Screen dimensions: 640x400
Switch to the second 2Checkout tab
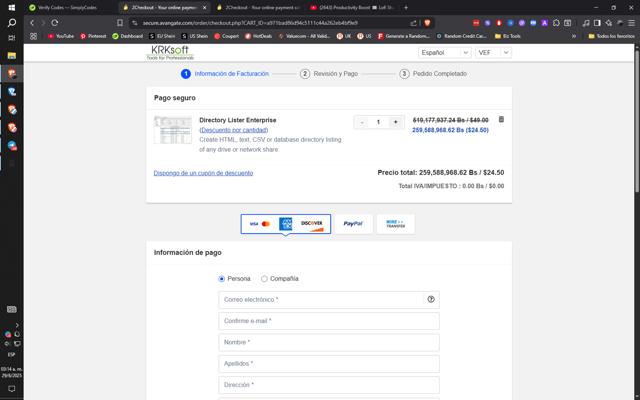pos(259,7)
